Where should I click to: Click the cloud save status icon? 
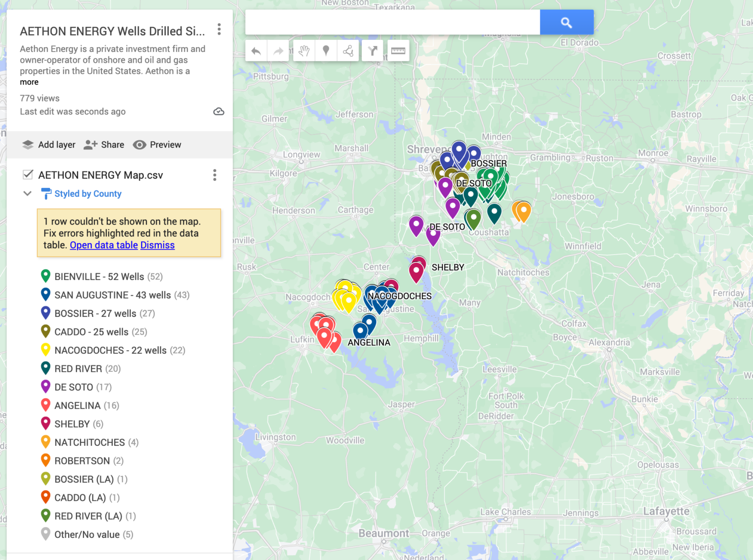[219, 112]
